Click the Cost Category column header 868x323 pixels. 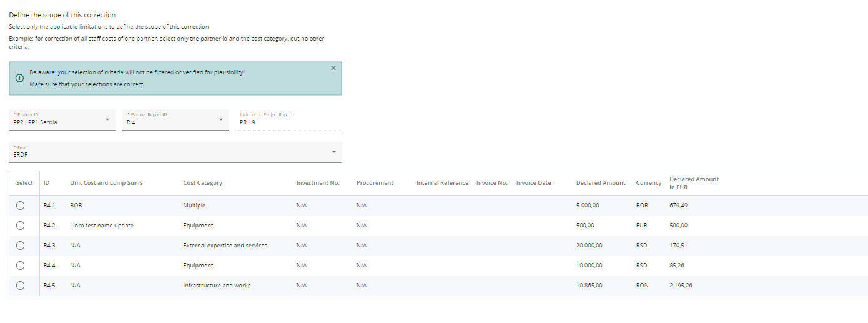pos(202,183)
